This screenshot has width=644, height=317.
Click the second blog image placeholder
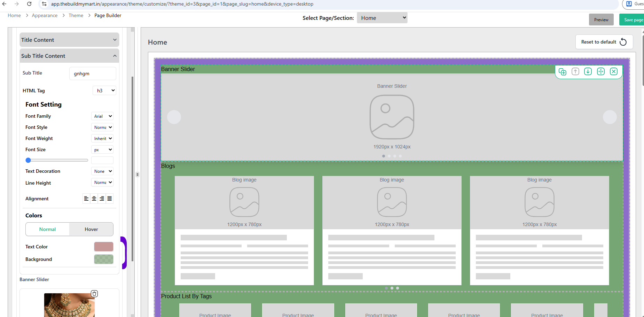click(392, 202)
